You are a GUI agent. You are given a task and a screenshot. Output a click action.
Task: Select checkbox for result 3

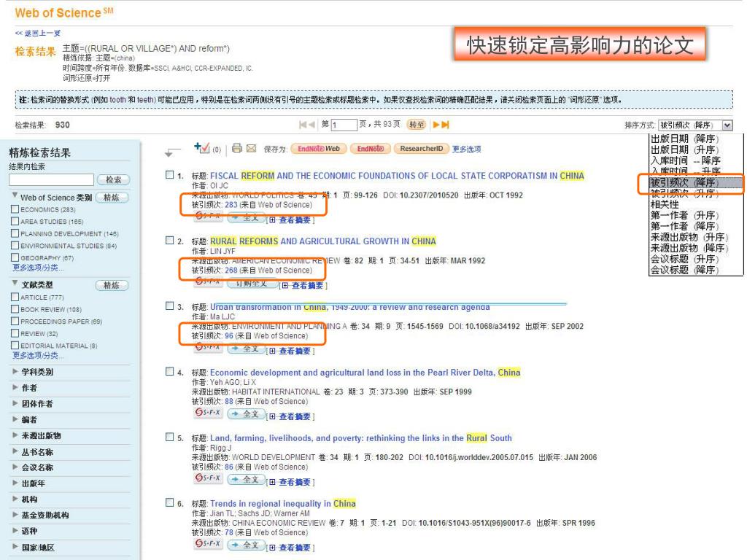click(x=169, y=306)
